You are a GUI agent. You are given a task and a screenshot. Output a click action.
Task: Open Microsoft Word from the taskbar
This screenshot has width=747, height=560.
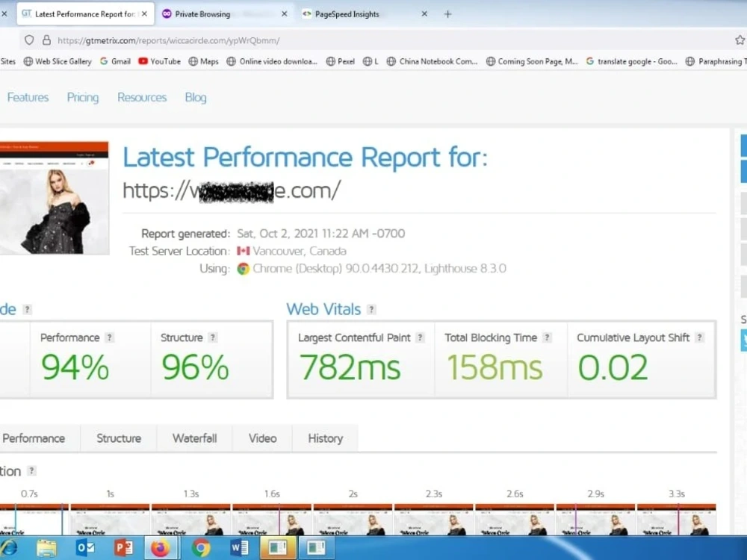[239, 548]
